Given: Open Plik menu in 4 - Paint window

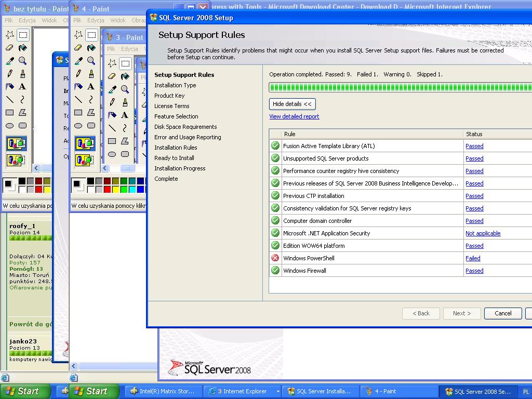Looking at the screenshot, I should coord(77,20).
